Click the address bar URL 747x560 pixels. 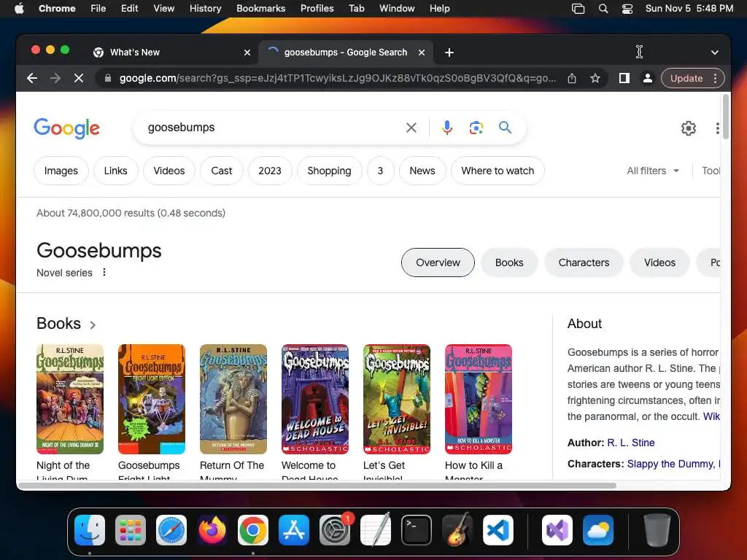[337, 78]
